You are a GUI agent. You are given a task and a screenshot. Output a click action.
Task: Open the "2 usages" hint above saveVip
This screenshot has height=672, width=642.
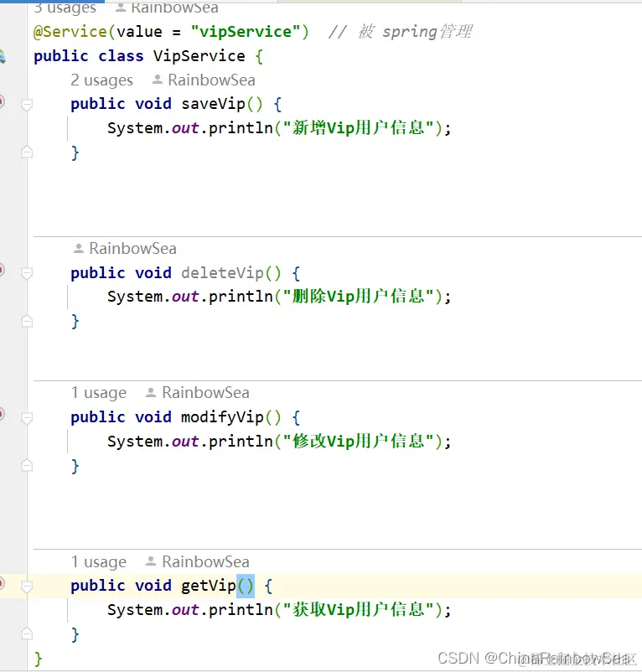point(101,80)
